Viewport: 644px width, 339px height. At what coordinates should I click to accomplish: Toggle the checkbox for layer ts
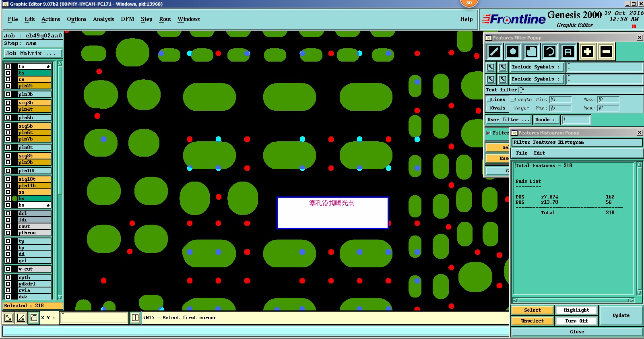(8, 73)
